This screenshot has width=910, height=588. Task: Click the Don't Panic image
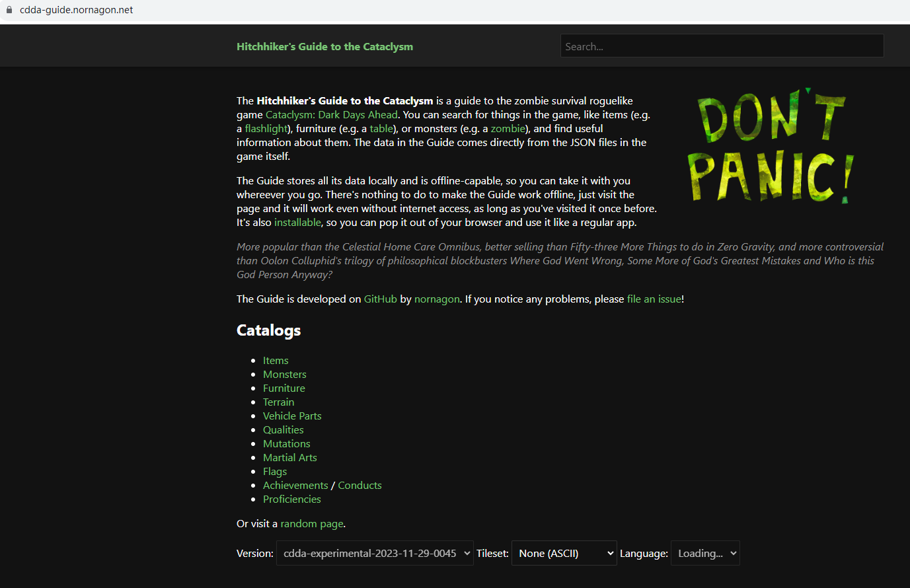771,146
